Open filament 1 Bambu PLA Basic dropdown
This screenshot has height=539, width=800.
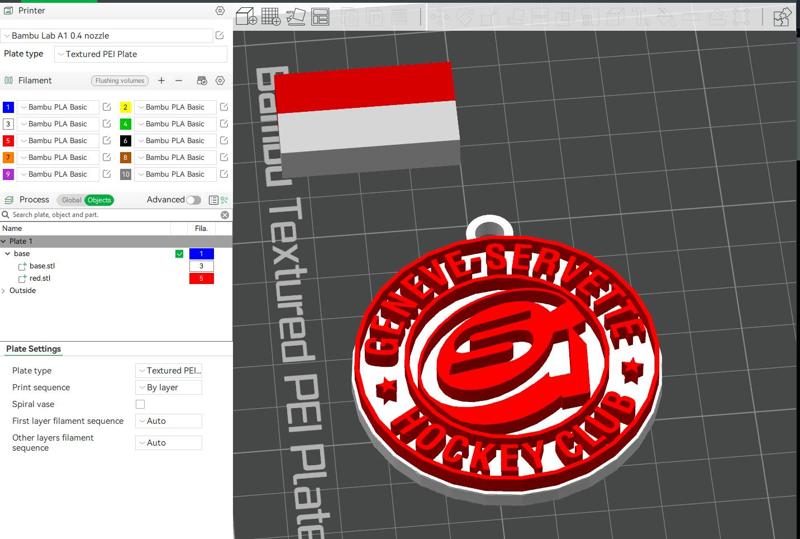[58, 107]
